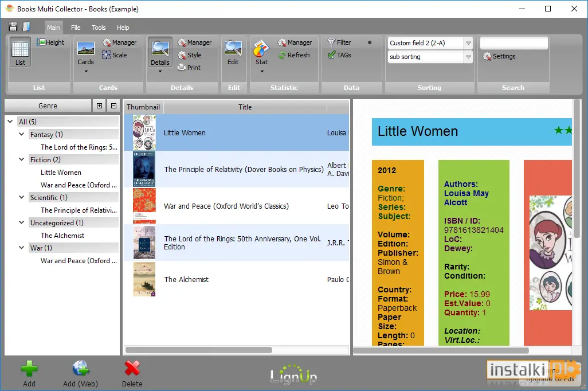Screen dimensions: 588x391
Task: Open the Statistic Manager
Action: click(x=295, y=42)
